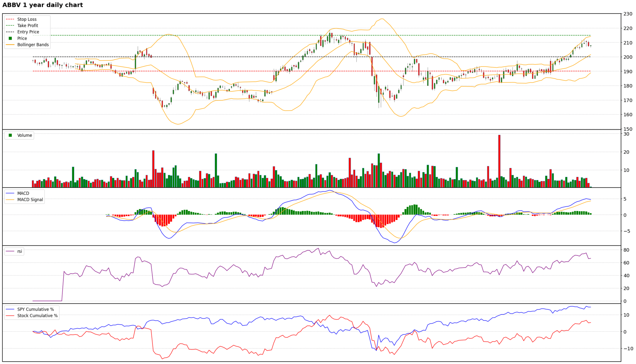636x364 pixels.
Task: Click the ABBV 1 year daily chart title
Action: (x=42, y=5)
